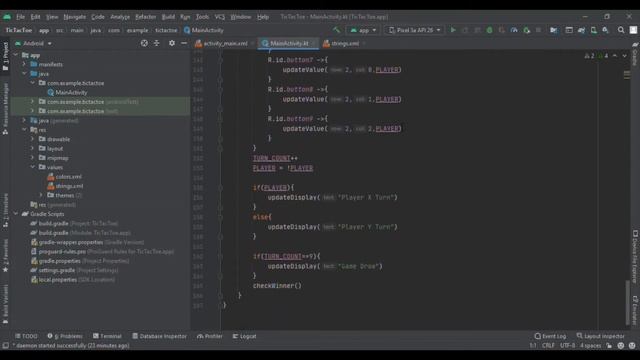Switch to strings.xml editor tab
This screenshot has height=360, width=640.
tap(344, 43)
